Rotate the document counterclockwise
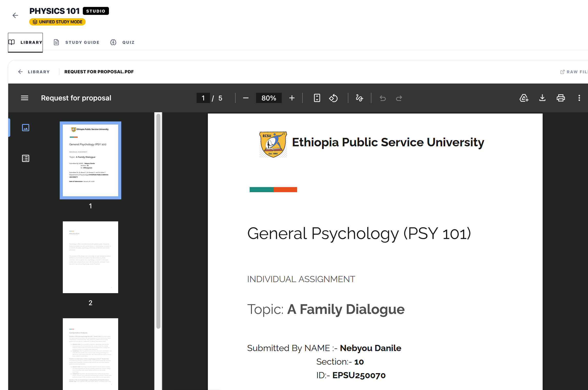Image resolution: width=588 pixels, height=390 pixels. click(333, 98)
